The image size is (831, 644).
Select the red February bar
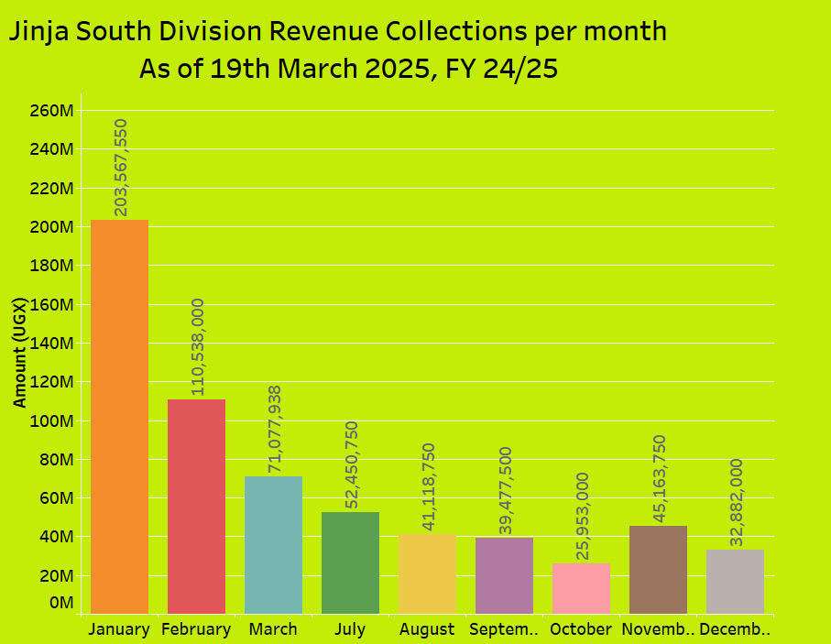pyautogui.click(x=196, y=506)
